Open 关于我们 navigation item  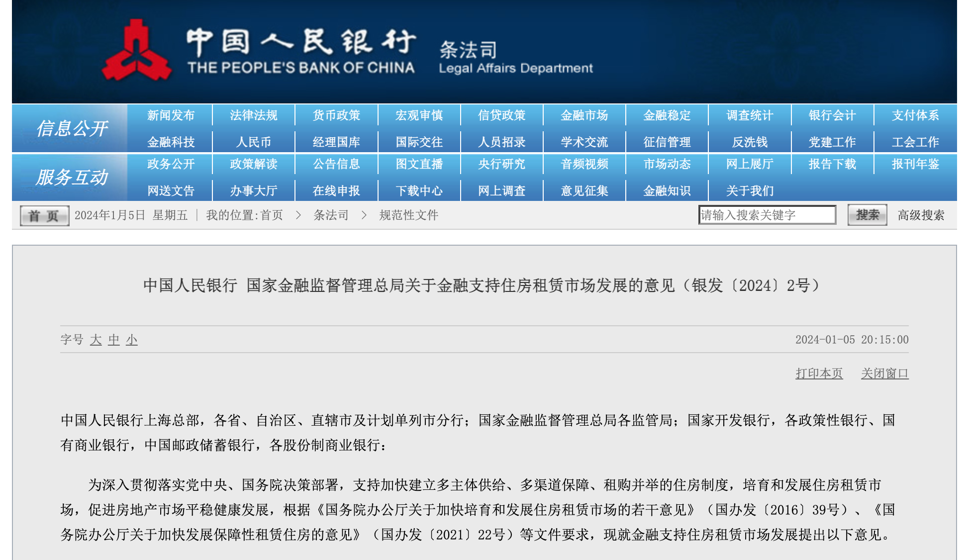pyautogui.click(x=750, y=191)
